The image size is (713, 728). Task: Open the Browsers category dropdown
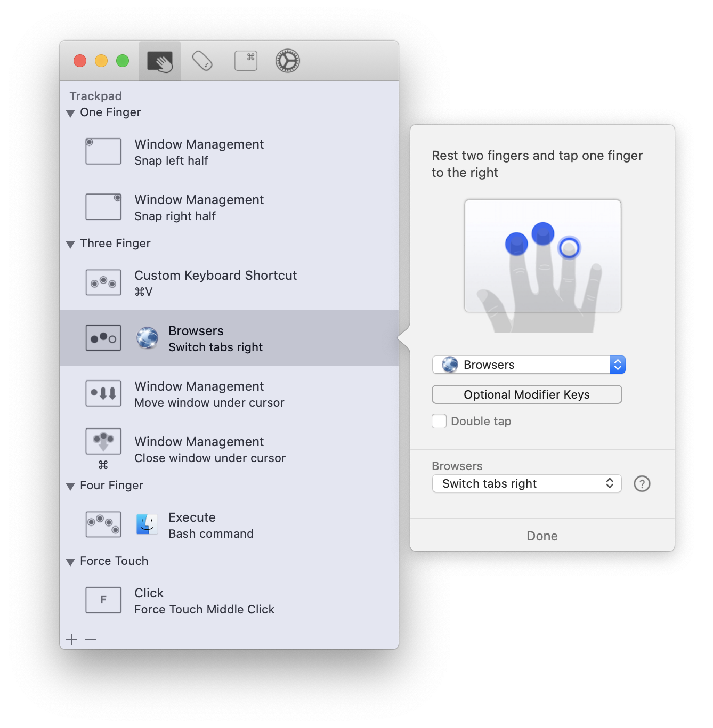coord(528,365)
